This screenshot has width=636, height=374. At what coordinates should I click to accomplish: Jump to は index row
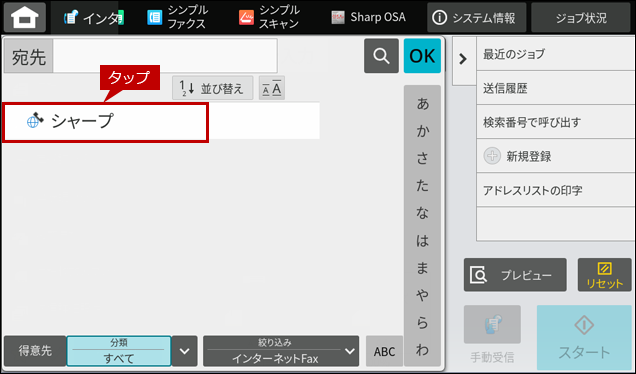422,240
